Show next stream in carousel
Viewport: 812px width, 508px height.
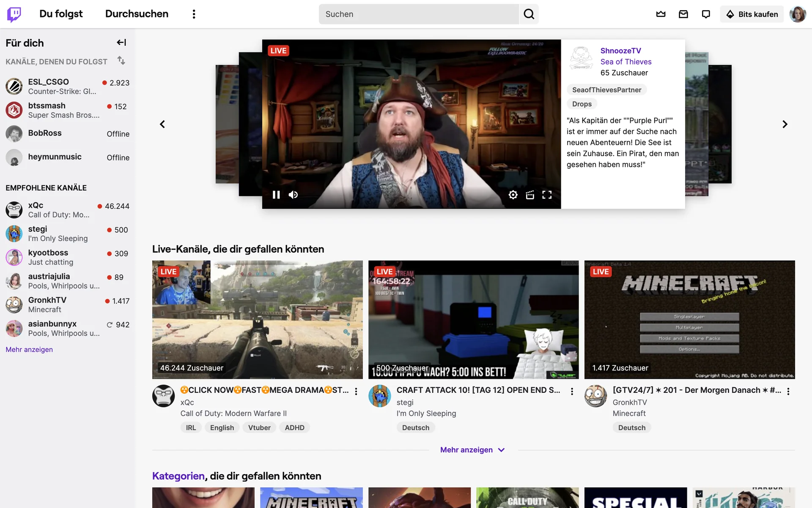pyautogui.click(x=785, y=124)
